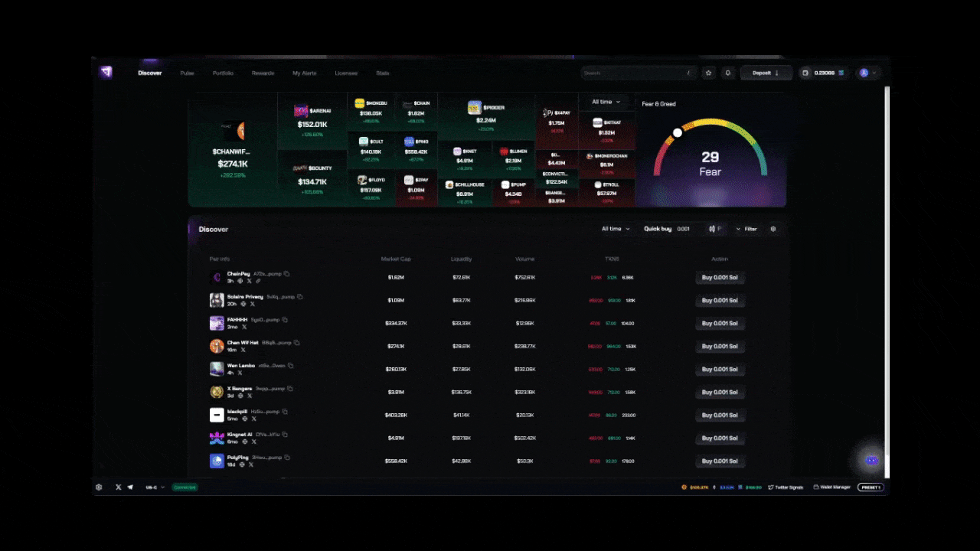Open the X (Twitter) icon in the bottom bar

tap(117, 487)
